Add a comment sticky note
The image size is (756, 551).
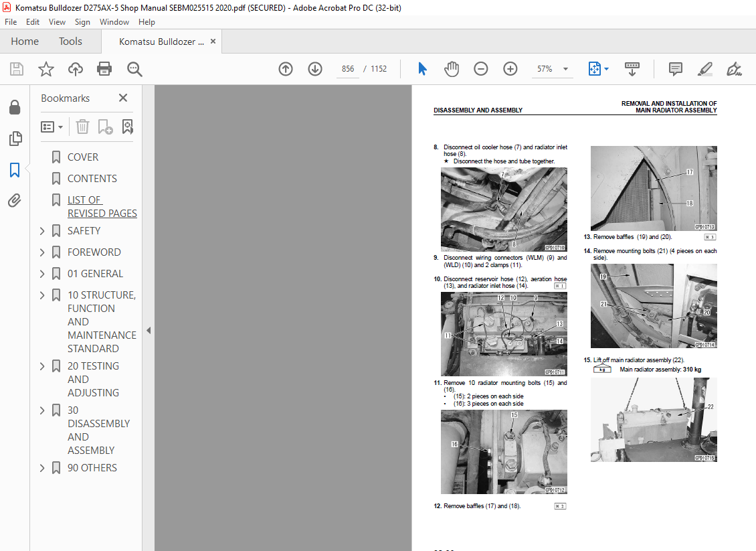point(676,69)
